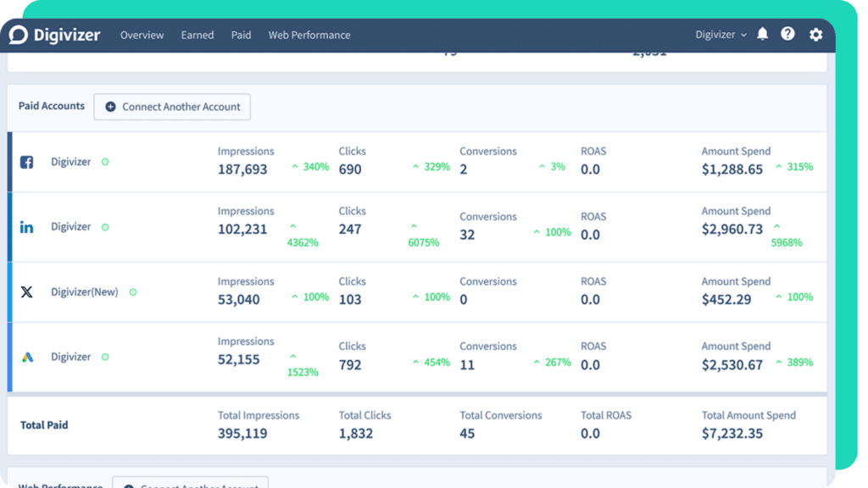Click the Digivizer logo in header
The image size is (868, 488).
[x=54, y=35]
